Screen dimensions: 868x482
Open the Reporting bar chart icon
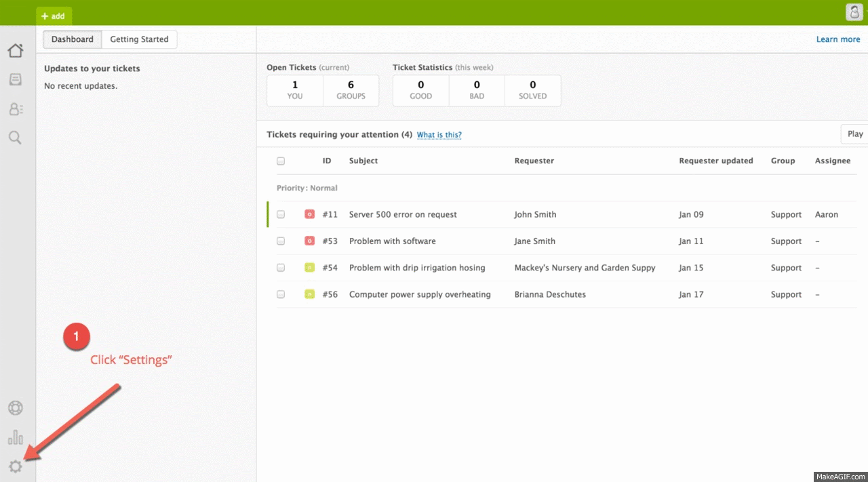pos(15,437)
